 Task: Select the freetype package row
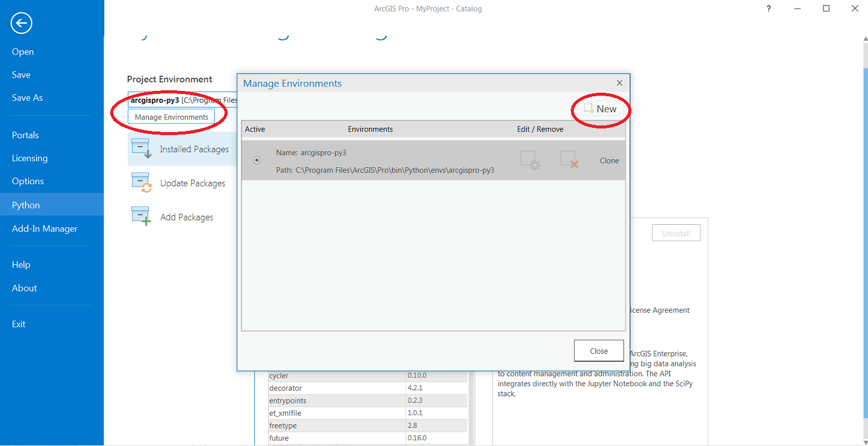[x=368, y=425]
